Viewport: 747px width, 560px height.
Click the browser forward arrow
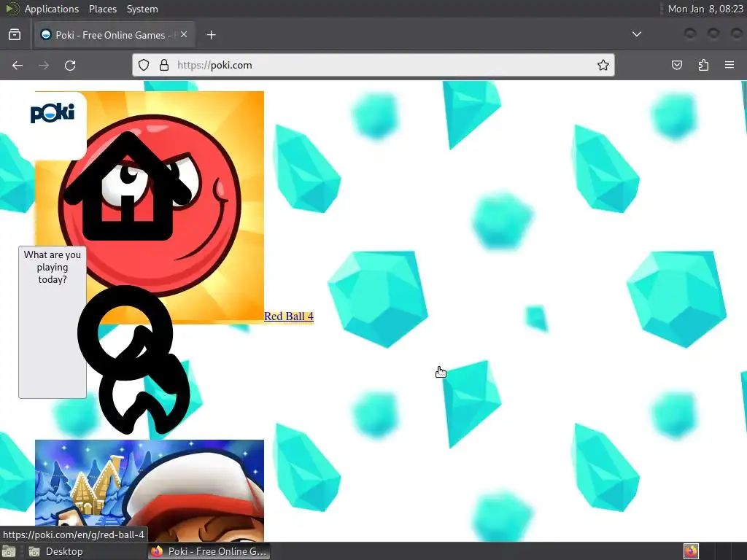[x=44, y=65]
